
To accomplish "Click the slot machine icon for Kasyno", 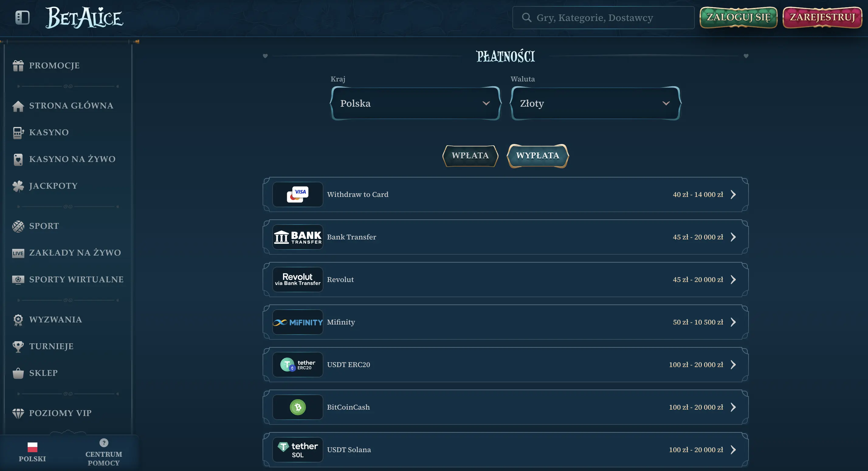I will [18, 132].
